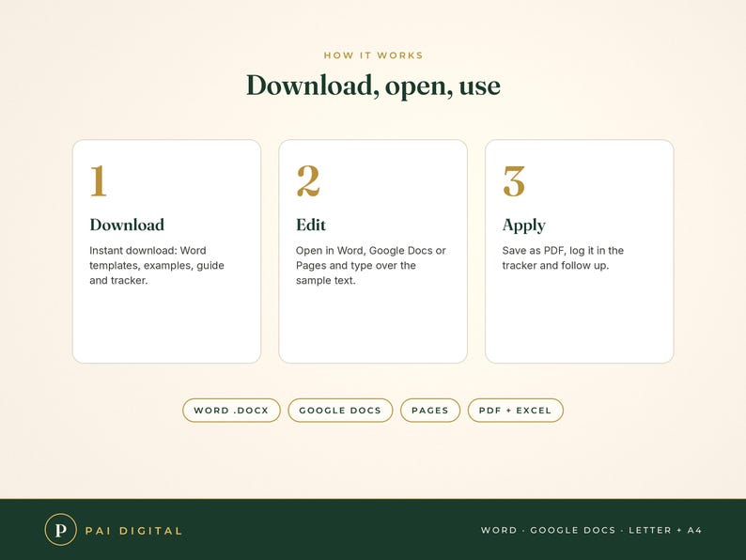Click the 'Save as PDF, log it' description
This screenshot has width=746, height=560.
563,257
